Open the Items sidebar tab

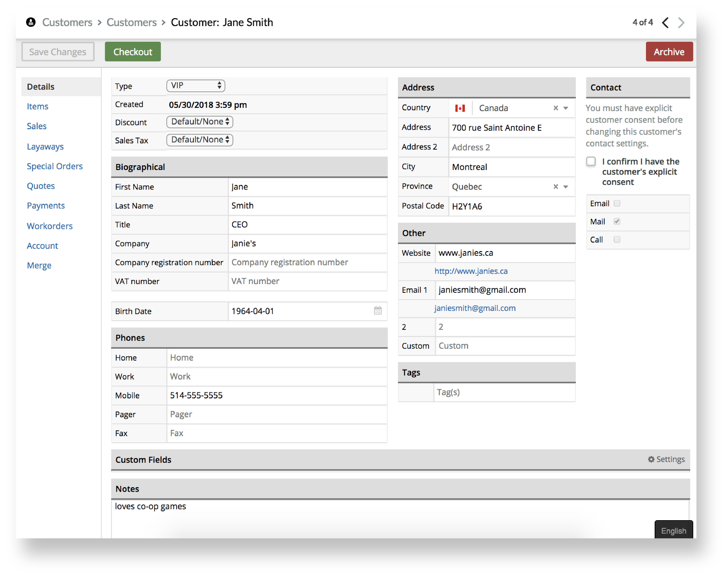(37, 107)
